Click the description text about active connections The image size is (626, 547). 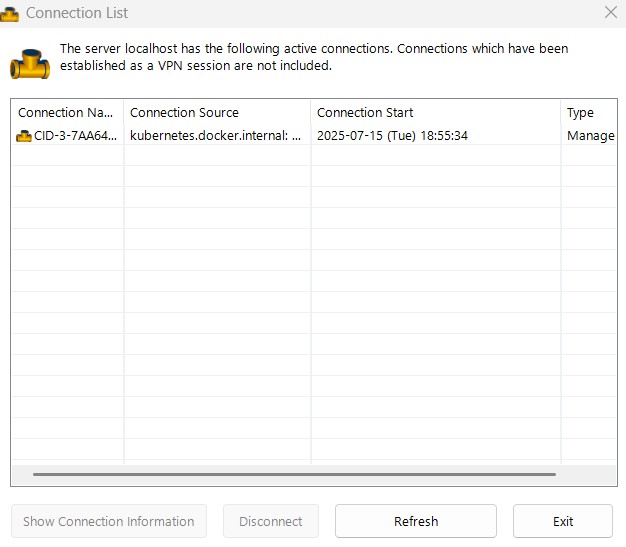(314, 57)
